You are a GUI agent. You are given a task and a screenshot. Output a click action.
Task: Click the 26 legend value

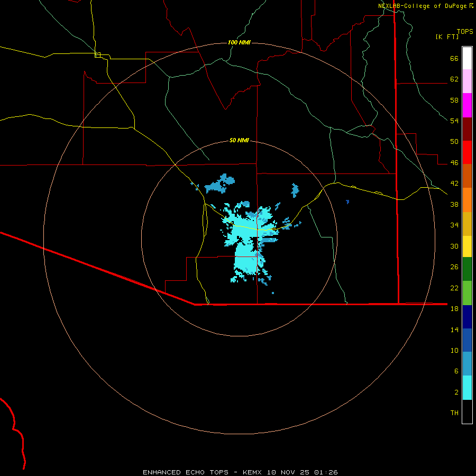(x=454, y=267)
